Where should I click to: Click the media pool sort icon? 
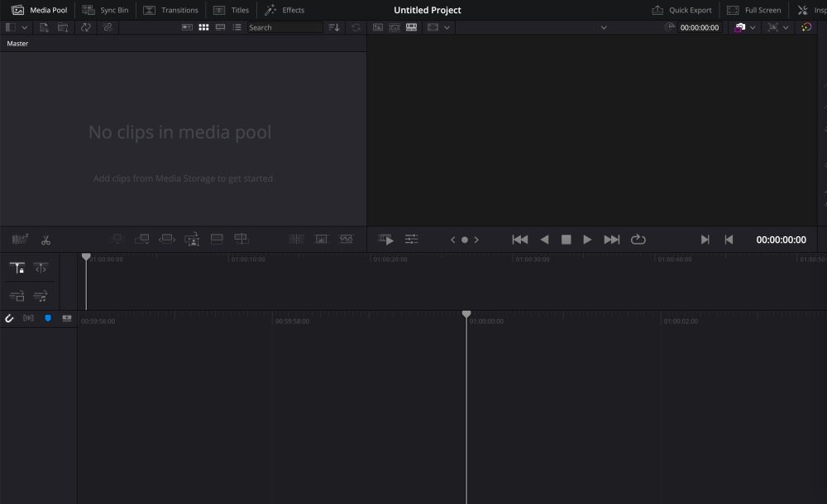(334, 27)
